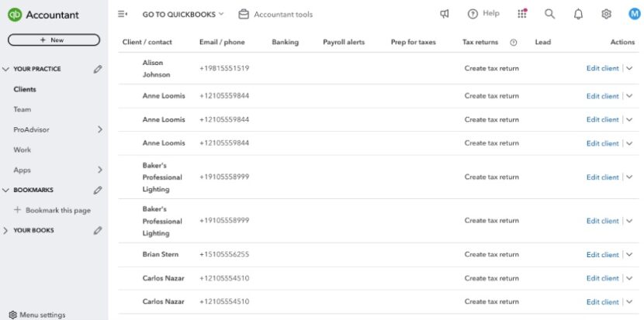Image resolution: width=644 pixels, height=320 pixels.
Task: Collapse sidebar with the hamburger icon
Action: pyautogui.click(x=122, y=14)
